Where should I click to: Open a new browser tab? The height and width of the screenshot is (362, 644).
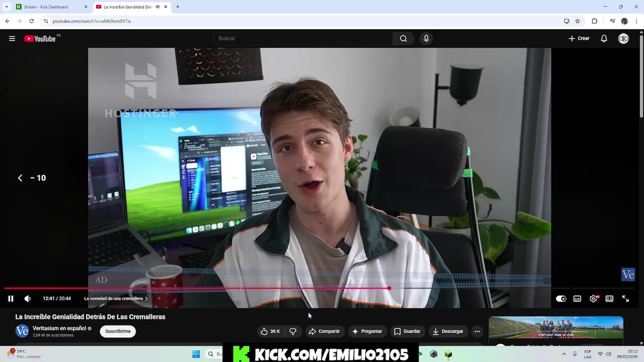click(178, 7)
